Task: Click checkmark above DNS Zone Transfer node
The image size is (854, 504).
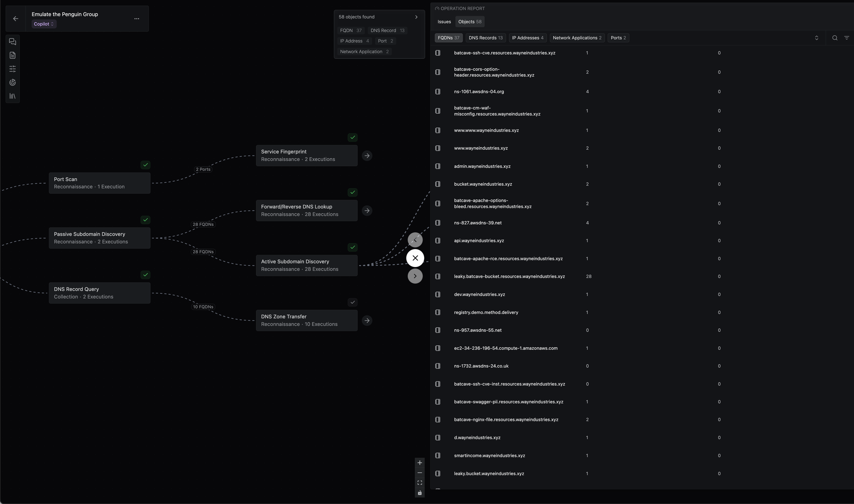Action: point(352,302)
